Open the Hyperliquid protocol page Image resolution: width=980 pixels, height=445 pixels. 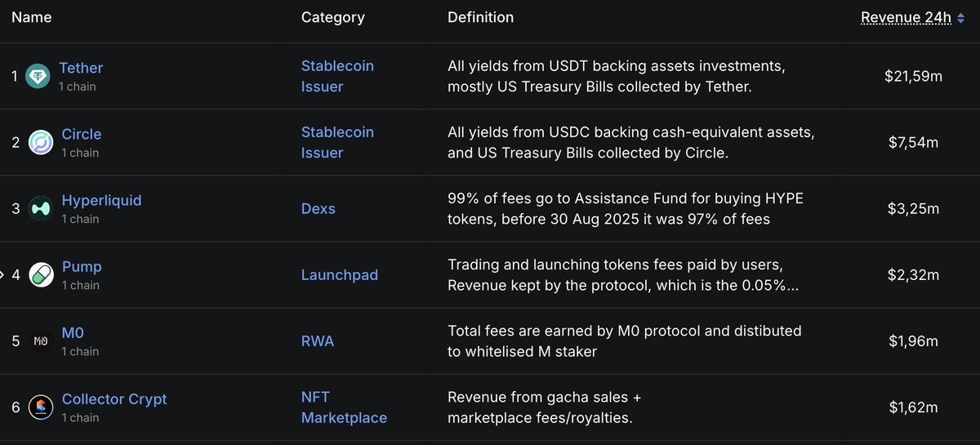pos(101,200)
